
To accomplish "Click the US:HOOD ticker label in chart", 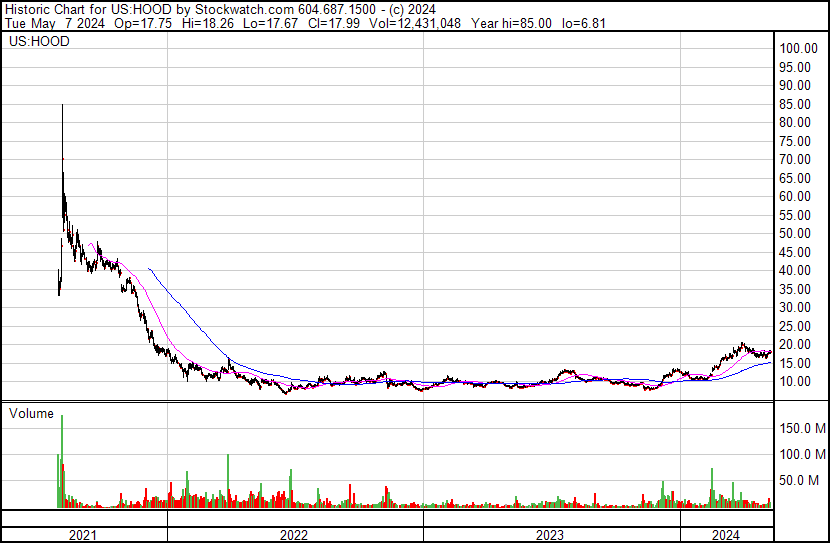I will [39, 41].
